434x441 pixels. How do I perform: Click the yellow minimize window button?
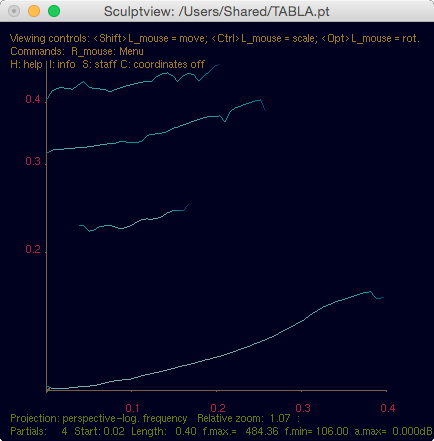point(34,11)
